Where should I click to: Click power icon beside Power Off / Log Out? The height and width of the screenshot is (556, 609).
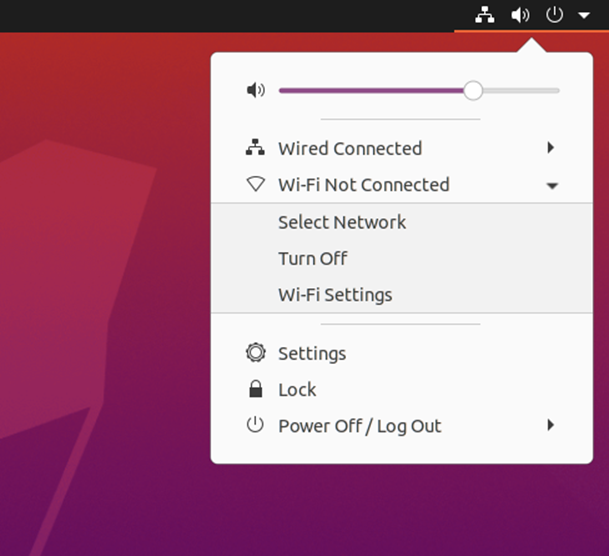[256, 425]
